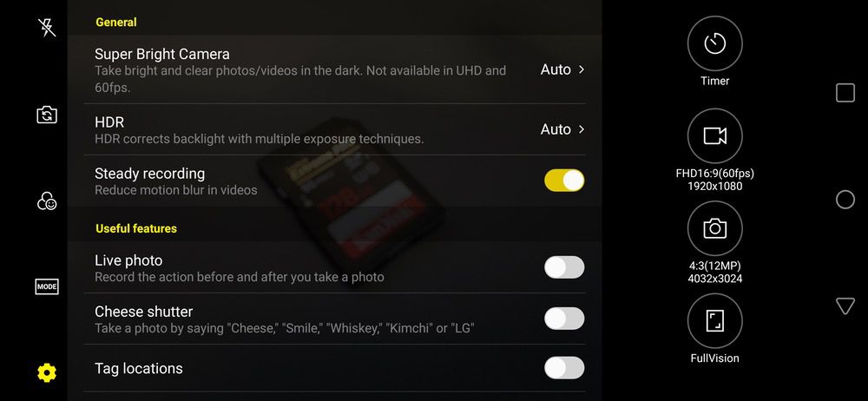Turn on the camera flash icon
Image resolution: width=868 pixels, height=401 pixels.
coord(47,27)
